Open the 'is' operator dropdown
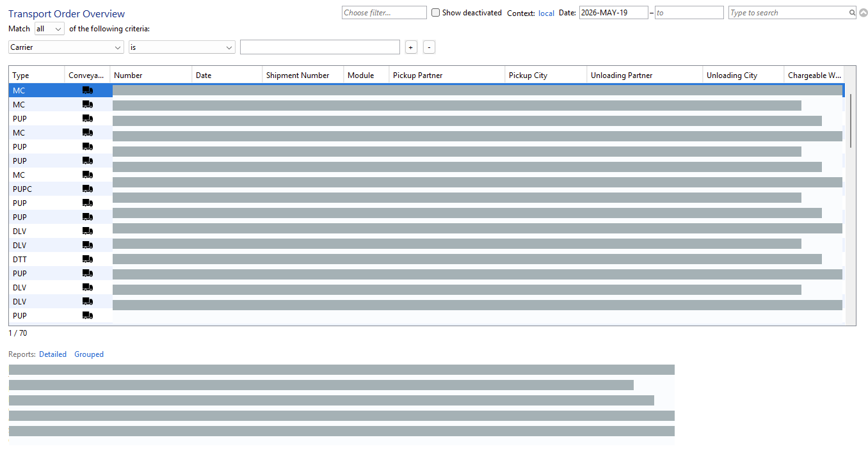 tap(182, 47)
